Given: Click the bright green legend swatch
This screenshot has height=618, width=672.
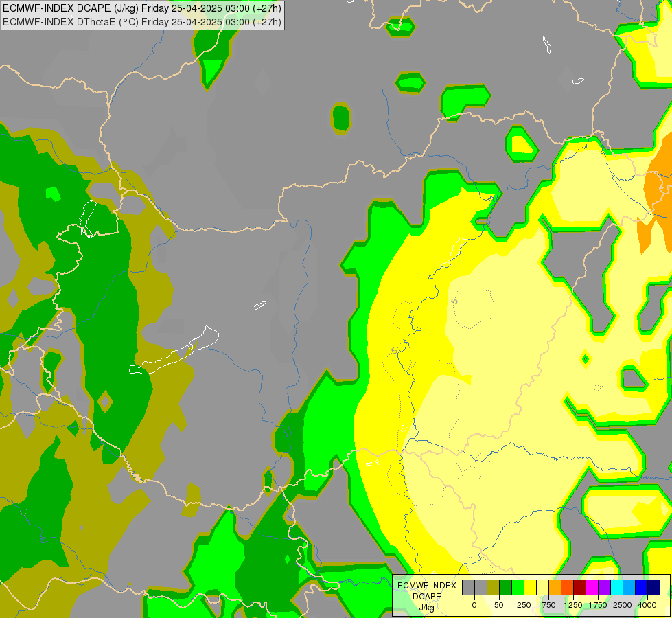Looking at the screenshot, I should click(x=518, y=588).
